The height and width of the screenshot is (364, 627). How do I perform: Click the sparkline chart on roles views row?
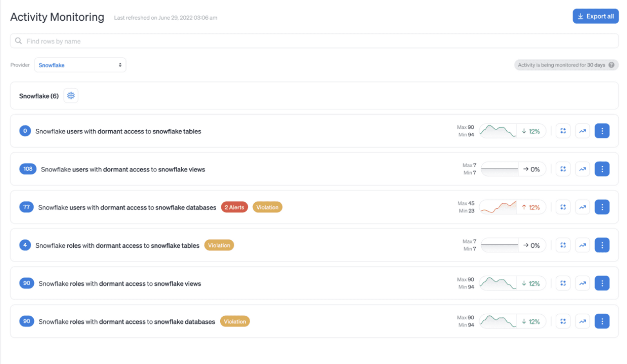(x=498, y=283)
